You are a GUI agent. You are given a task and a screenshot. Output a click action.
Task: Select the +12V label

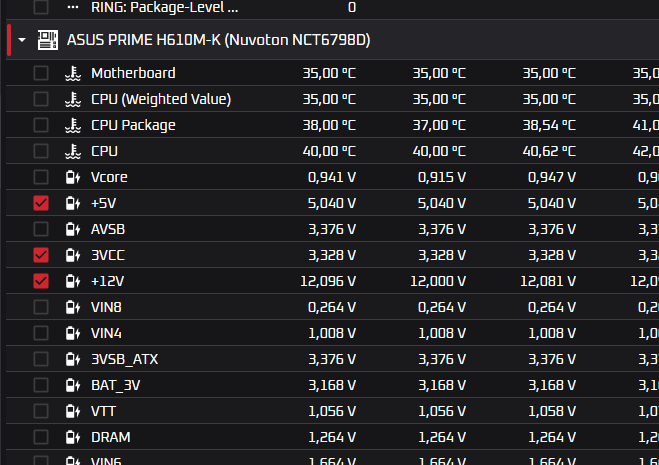(x=108, y=281)
